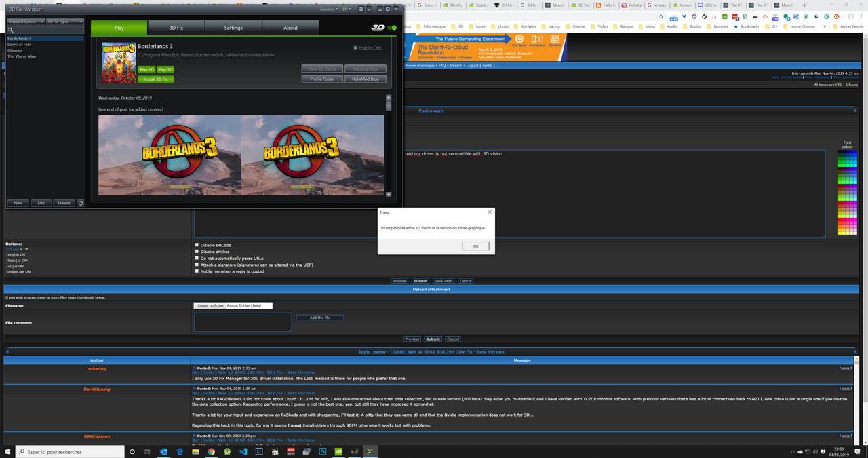The height and width of the screenshot is (458, 868).
Task: Select Layers of Fear in game list
Action: point(19,45)
